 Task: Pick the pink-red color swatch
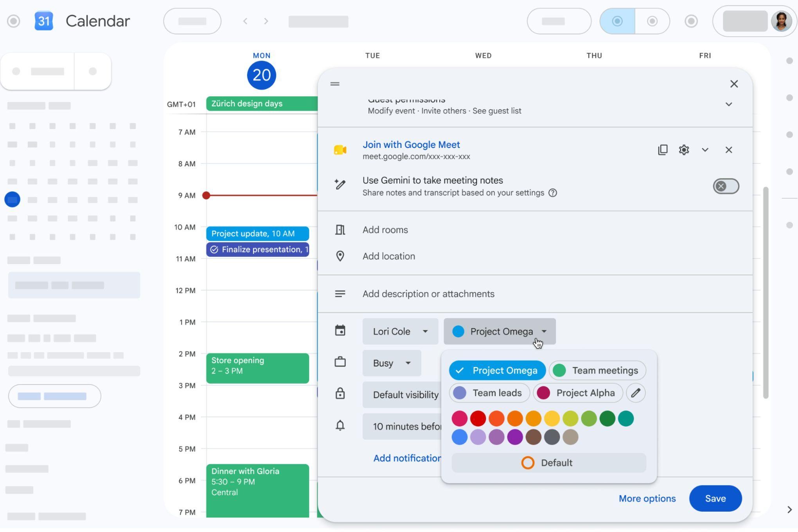[459, 419]
